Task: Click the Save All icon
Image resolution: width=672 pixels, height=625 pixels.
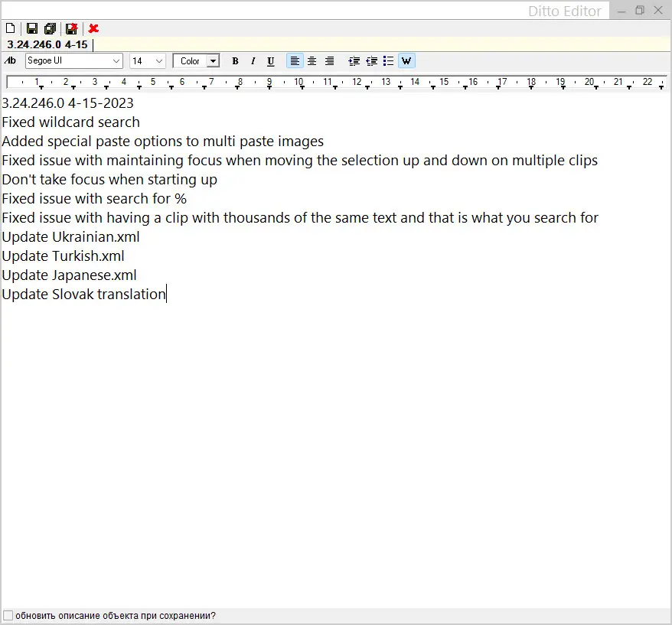Action: 51,29
